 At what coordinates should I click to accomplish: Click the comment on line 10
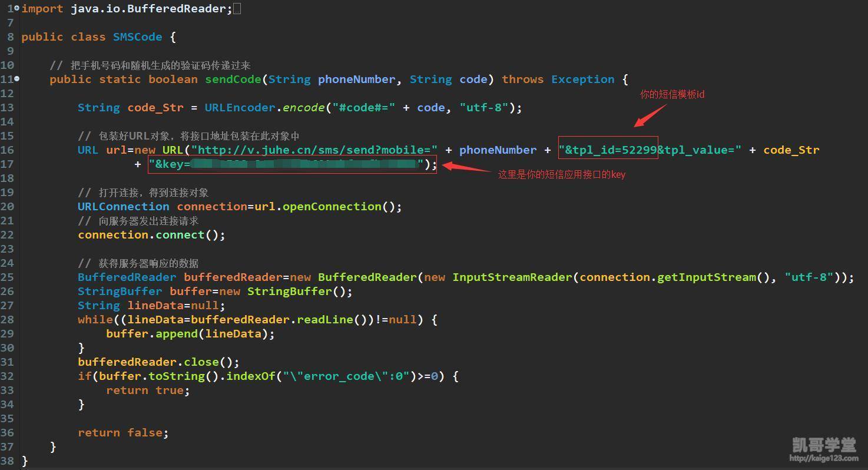click(x=150, y=65)
